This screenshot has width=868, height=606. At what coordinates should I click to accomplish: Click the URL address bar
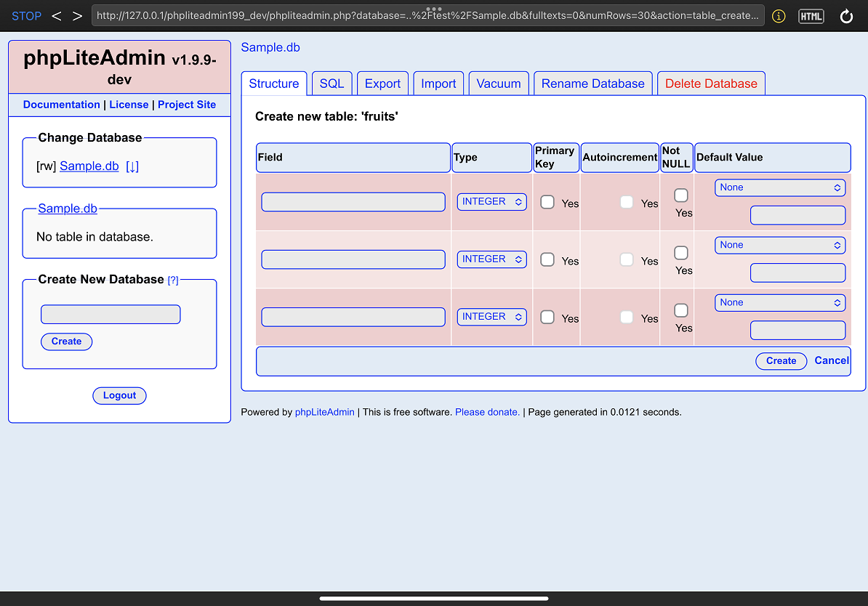pyautogui.click(x=427, y=15)
